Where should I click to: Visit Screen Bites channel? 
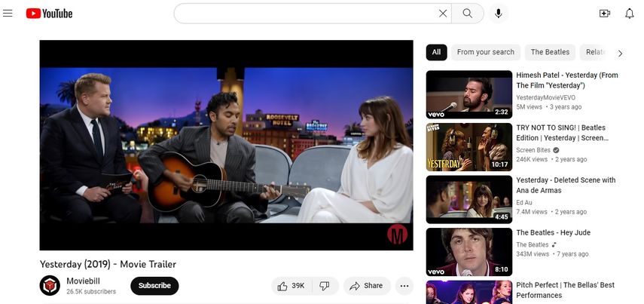(x=533, y=150)
